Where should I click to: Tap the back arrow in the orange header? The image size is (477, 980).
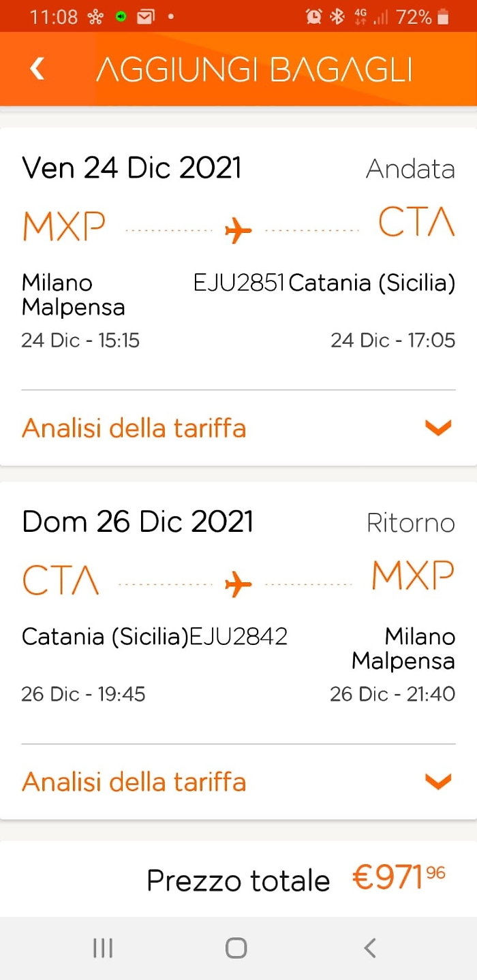click(37, 68)
